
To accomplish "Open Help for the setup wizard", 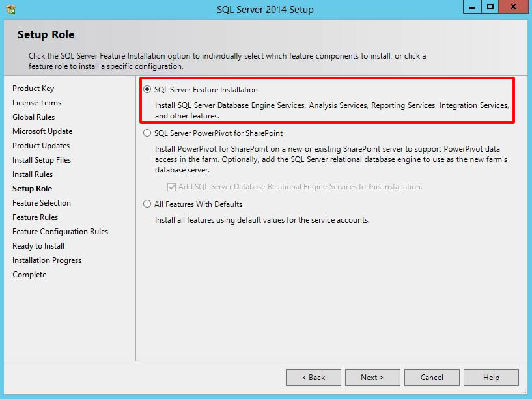I will coord(491,378).
